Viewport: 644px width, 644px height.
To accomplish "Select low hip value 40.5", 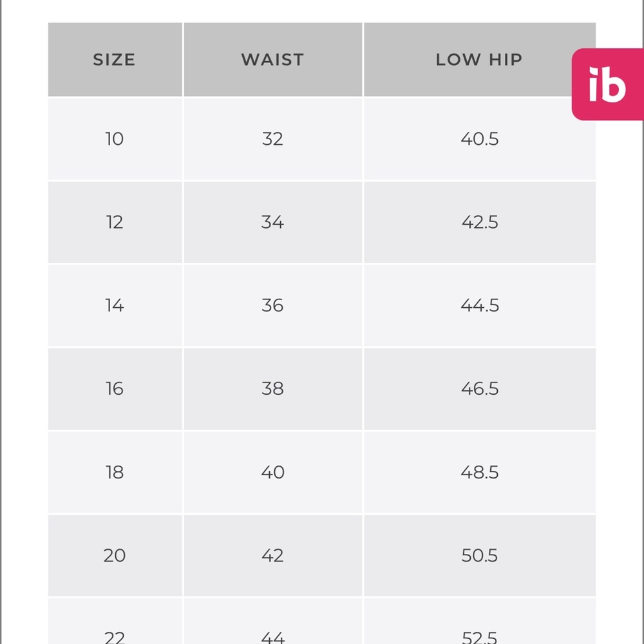I will [x=479, y=139].
